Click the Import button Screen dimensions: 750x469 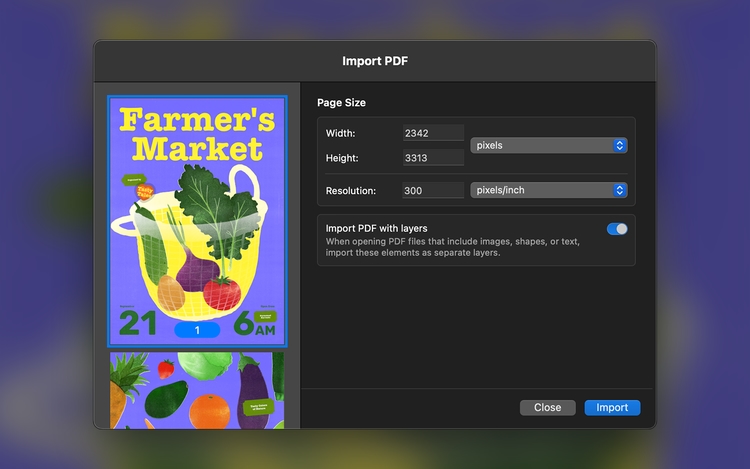tap(612, 408)
